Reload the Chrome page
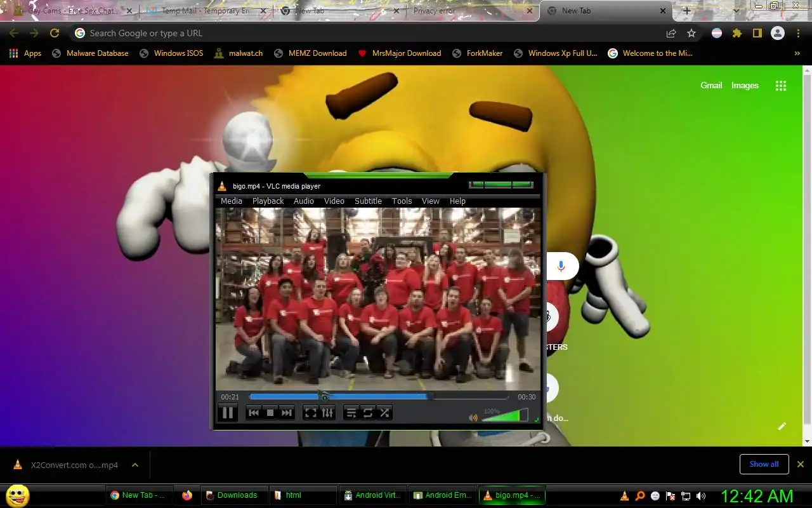The width and height of the screenshot is (812, 508). tap(55, 33)
